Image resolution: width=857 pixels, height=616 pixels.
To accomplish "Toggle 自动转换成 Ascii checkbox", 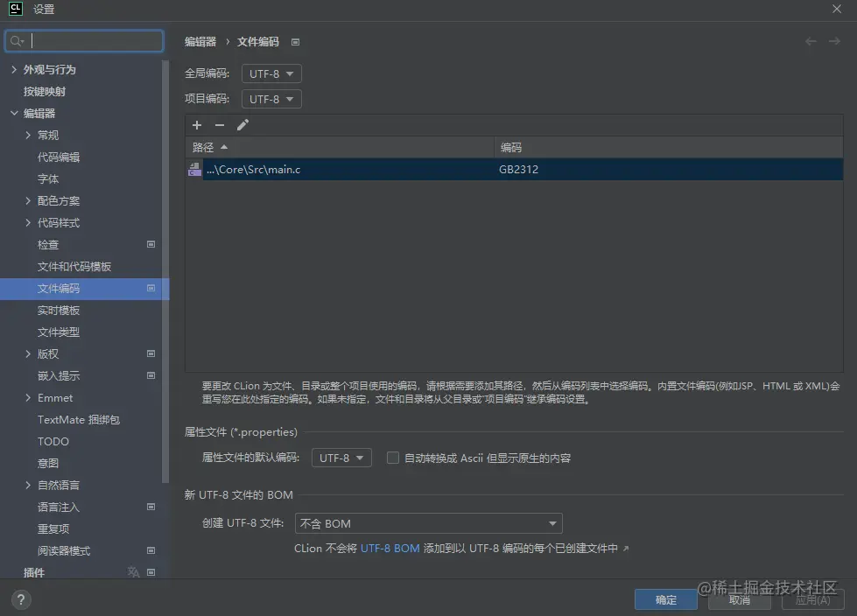I will pyautogui.click(x=392, y=458).
